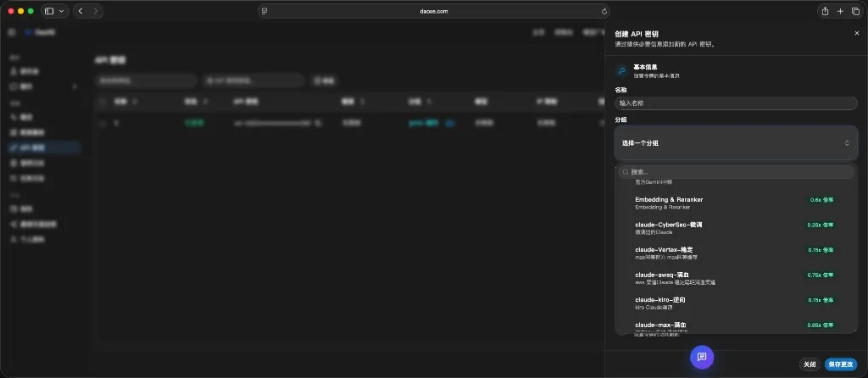Click the 0.6x 倍率 rate badge
The image size is (868, 378).
[821, 200]
